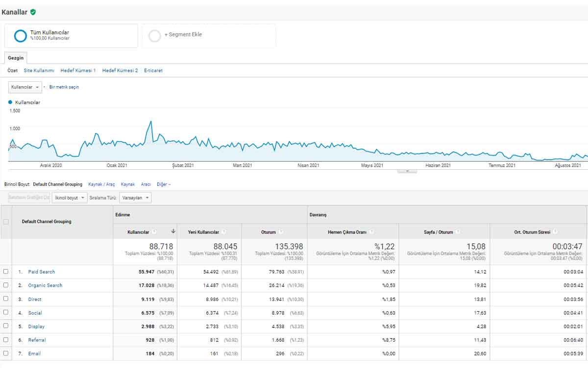Select Kaynak / Araç primary dimension
This screenshot has height=392, width=588.
tap(101, 184)
